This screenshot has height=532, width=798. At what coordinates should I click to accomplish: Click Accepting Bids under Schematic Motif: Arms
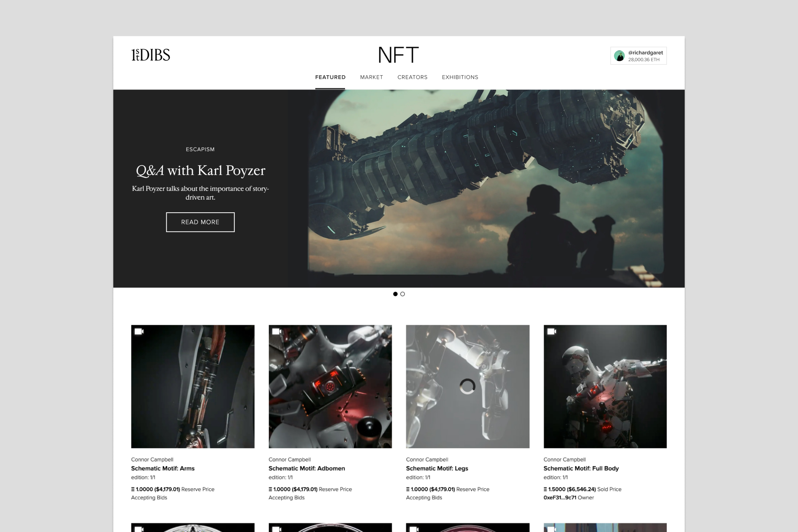pos(149,498)
